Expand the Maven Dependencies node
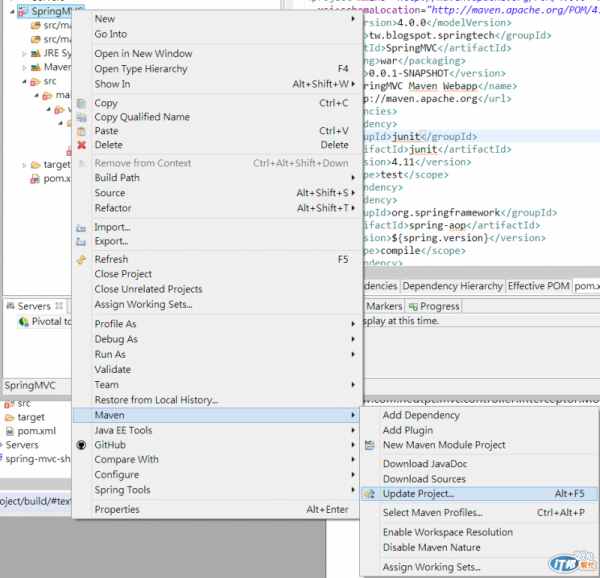600x578 pixels. pyautogui.click(x=24, y=68)
